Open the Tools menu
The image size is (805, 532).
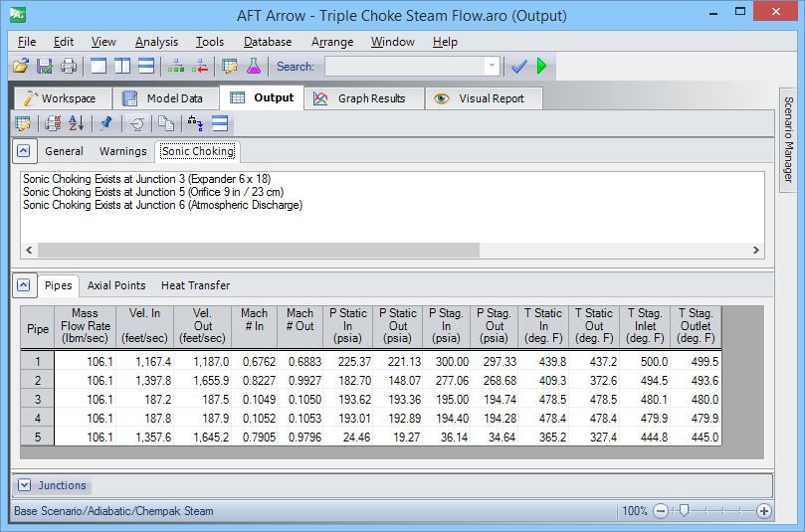pyautogui.click(x=210, y=42)
